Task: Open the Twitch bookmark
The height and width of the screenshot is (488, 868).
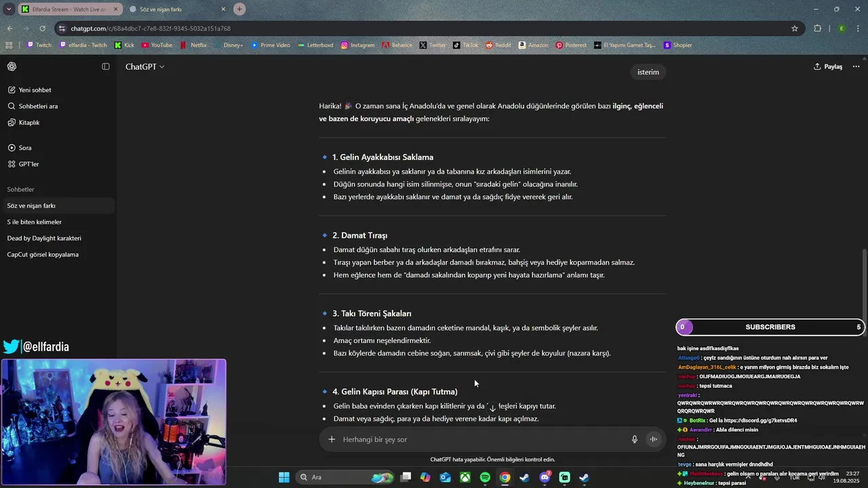Action: (39, 45)
